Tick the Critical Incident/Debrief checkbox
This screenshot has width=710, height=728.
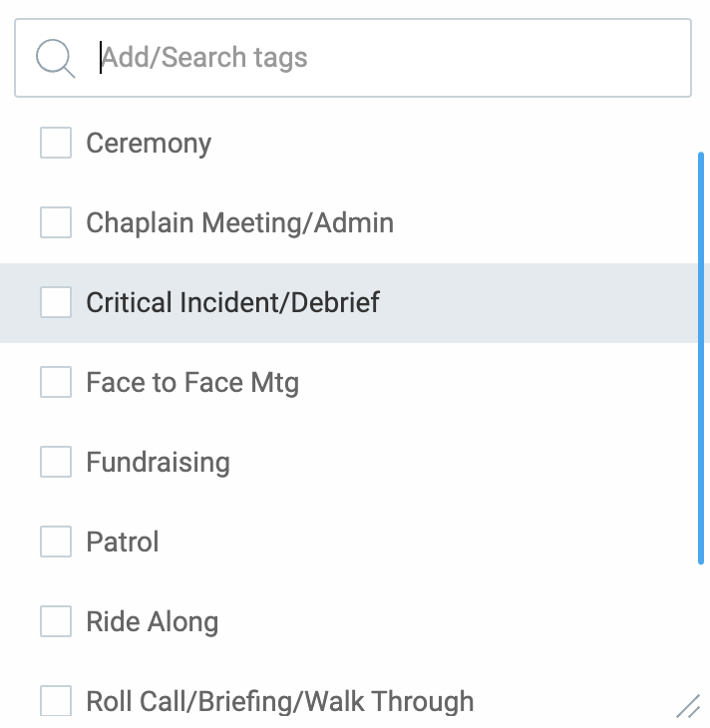pyautogui.click(x=56, y=302)
